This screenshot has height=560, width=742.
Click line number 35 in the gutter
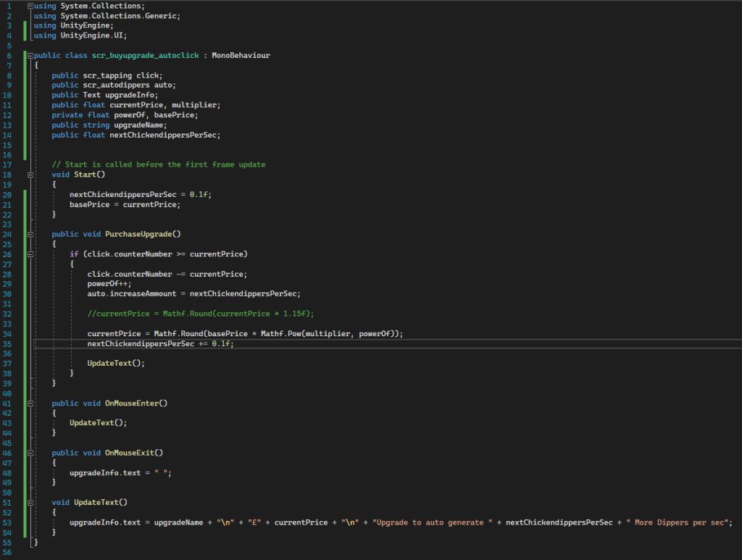7,343
